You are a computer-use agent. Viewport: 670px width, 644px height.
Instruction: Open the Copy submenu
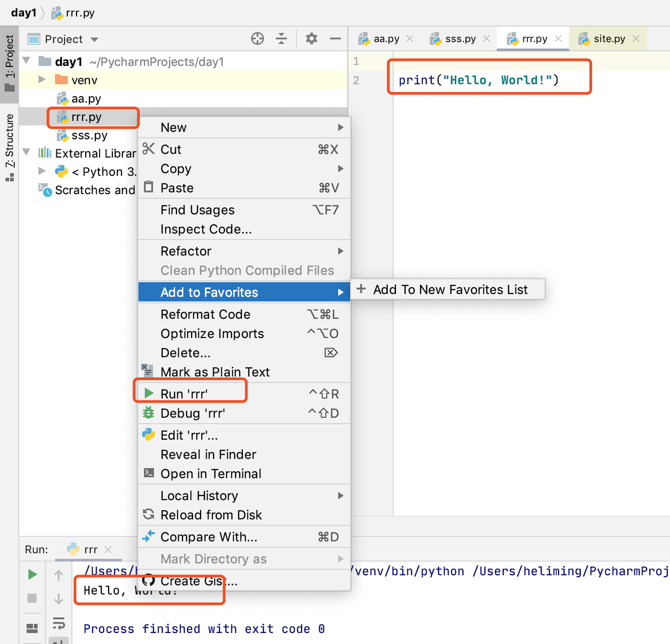click(x=244, y=169)
